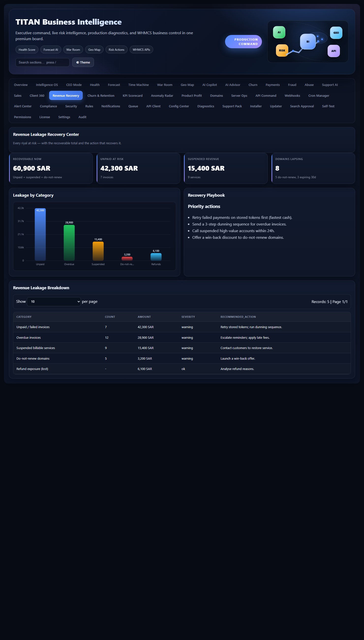The width and height of the screenshot is (364, 640).
Task: Click the purple API tile
Action: [x=334, y=51]
